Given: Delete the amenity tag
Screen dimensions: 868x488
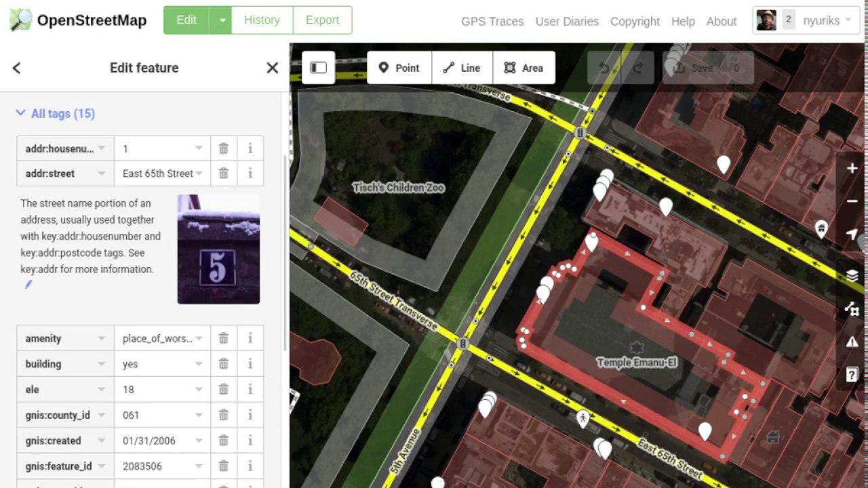Looking at the screenshot, I should pos(223,338).
